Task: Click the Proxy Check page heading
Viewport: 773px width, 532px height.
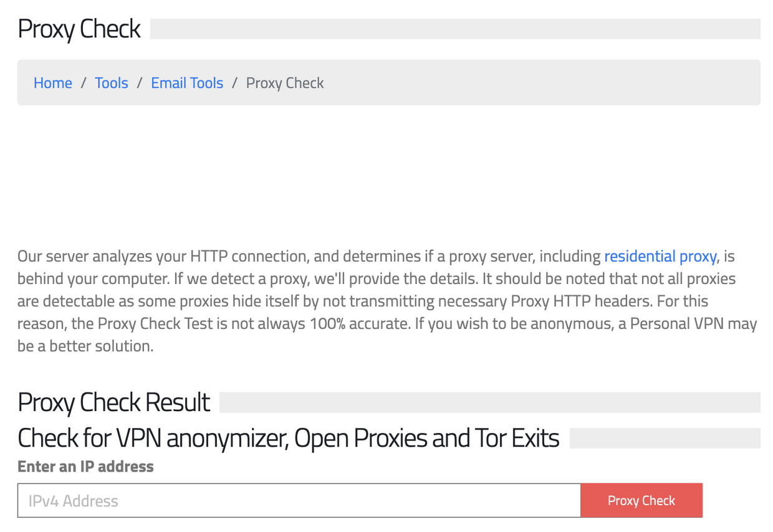Action: [x=79, y=29]
